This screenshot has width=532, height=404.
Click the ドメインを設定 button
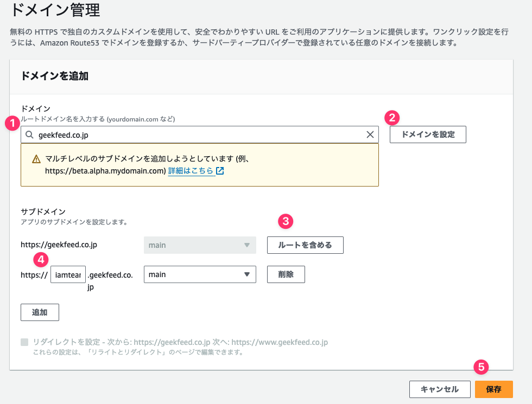[x=428, y=134]
